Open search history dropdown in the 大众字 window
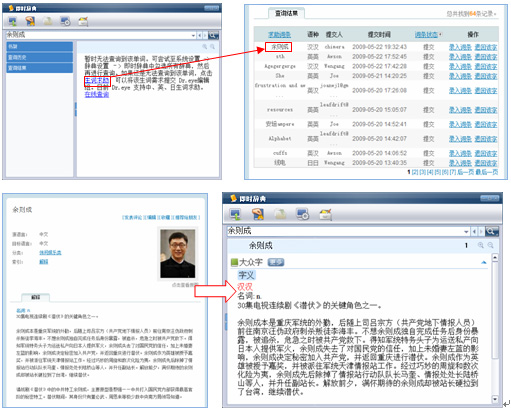This screenshot has height=411, width=511. [x=466, y=231]
